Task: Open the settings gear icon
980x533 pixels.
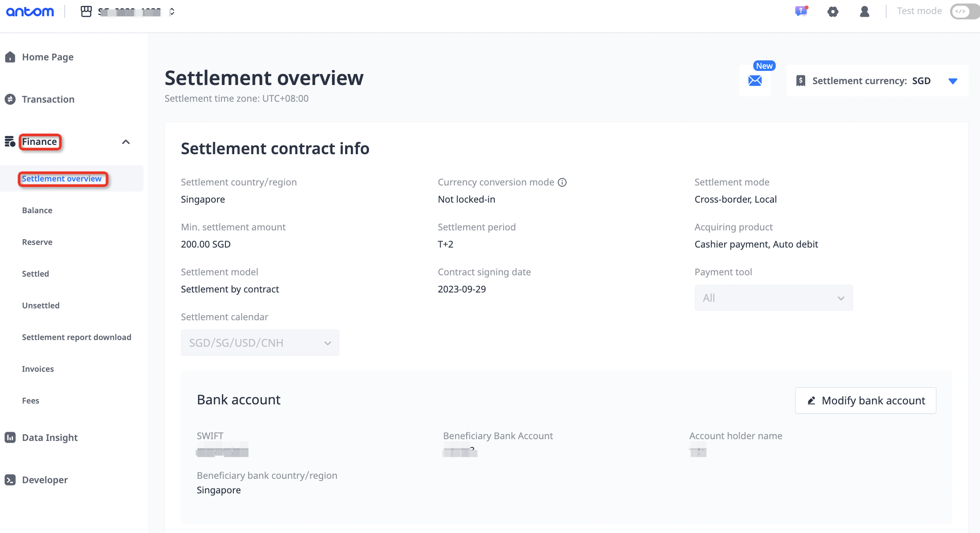Action: coord(833,12)
